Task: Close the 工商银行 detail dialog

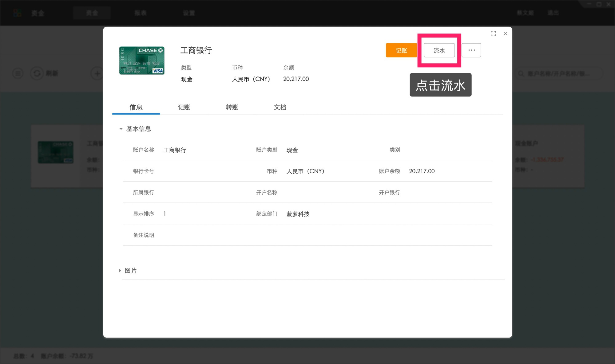Action: pyautogui.click(x=505, y=33)
